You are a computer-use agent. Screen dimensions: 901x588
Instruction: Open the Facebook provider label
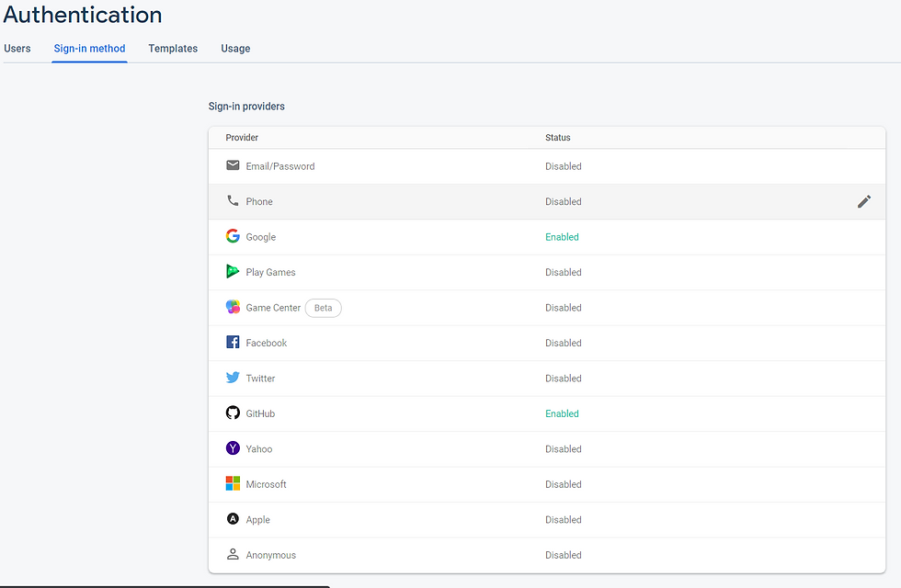pos(266,343)
